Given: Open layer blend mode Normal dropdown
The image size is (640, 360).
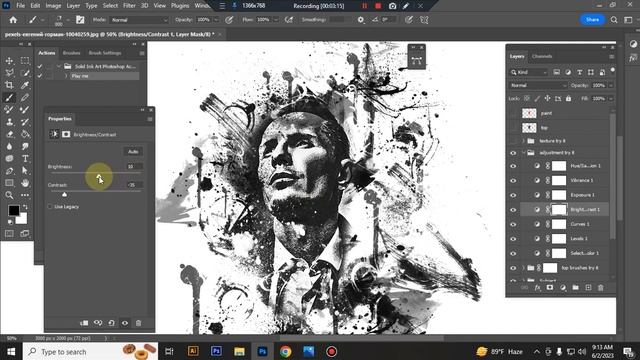Looking at the screenshot, I should [538, 85].
